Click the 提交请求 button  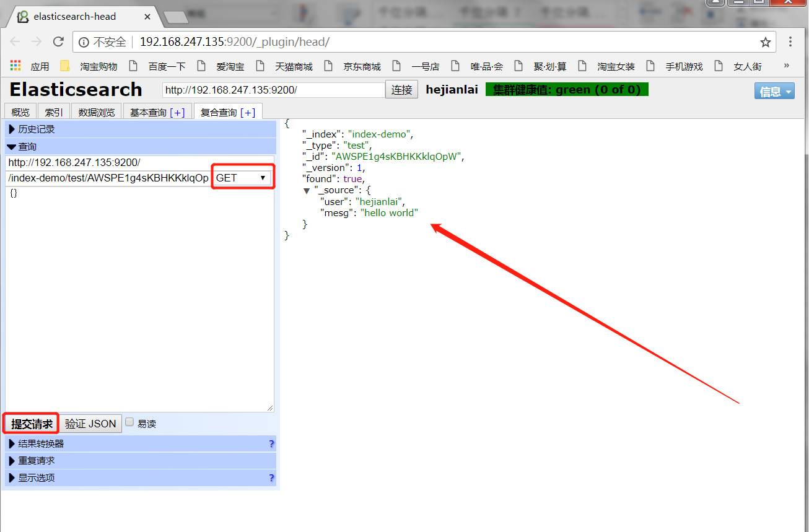(x=32, y=424)
